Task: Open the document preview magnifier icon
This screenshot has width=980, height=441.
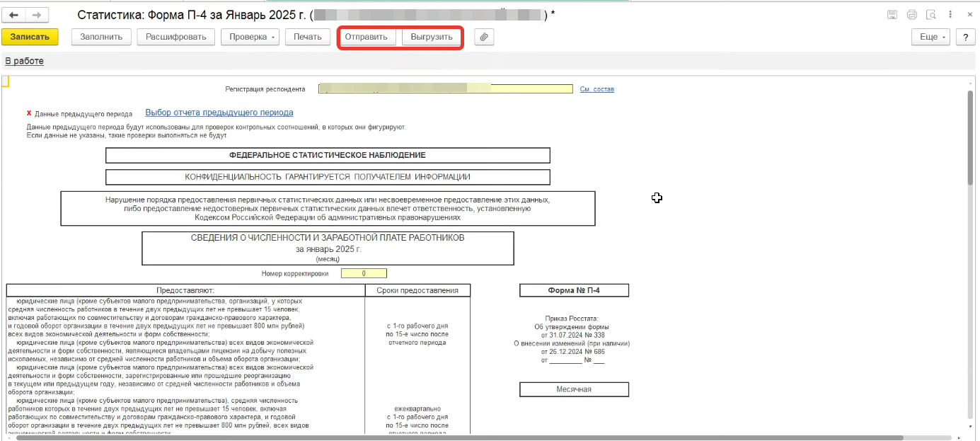Action: click(x=931, y=15)
